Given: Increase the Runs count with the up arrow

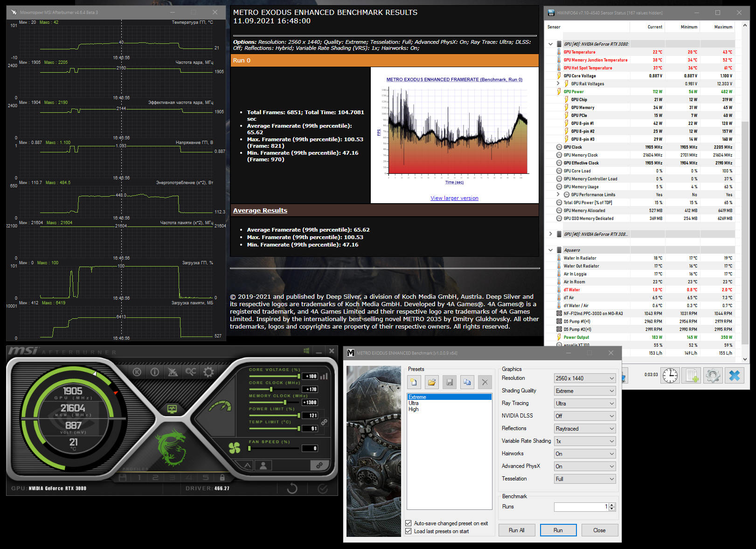Looking at the screenshot, I should pyautogui.click(x=612, y=505).
